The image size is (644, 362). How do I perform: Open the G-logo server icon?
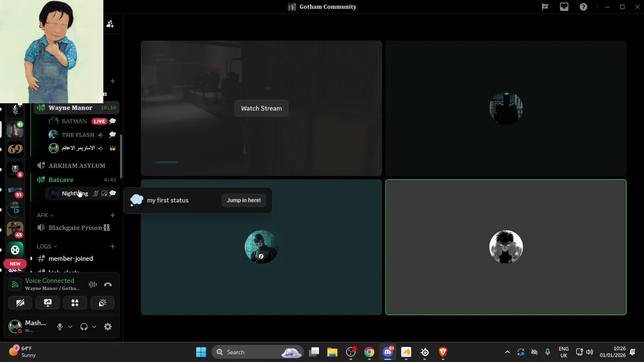[x=15, y=210]
